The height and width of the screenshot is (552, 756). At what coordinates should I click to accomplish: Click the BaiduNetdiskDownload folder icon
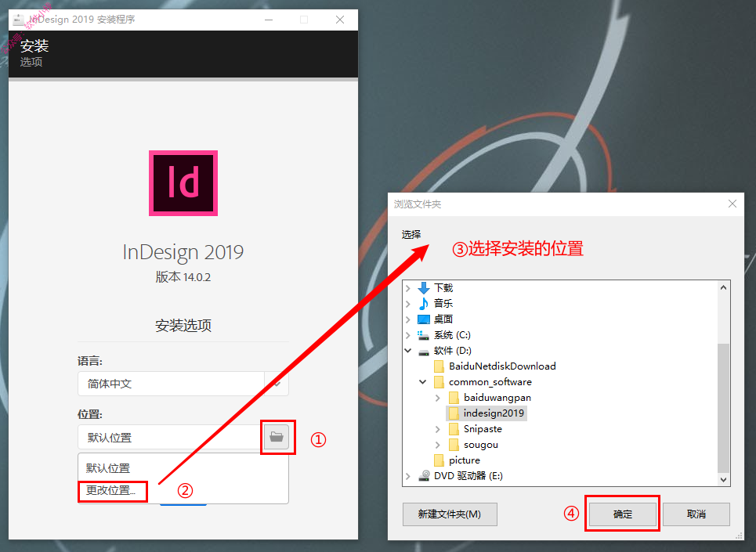click(439, 366)
